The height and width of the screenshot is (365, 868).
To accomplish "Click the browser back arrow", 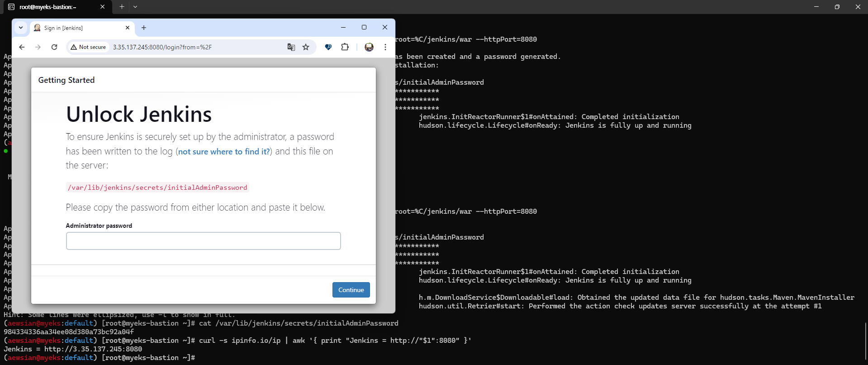I will pos(22,47).
